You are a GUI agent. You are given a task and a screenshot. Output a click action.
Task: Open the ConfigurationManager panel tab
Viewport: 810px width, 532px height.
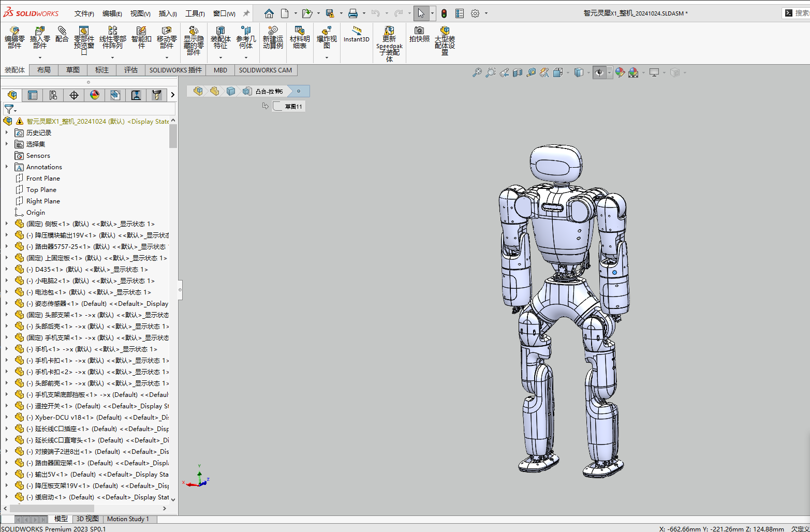tap(53, 95)
